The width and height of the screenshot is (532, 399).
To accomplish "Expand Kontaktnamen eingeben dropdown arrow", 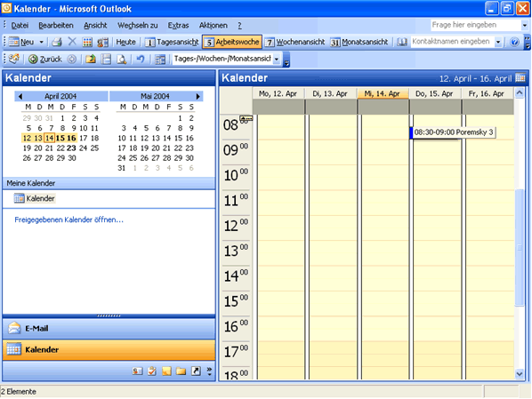I will tap(498, 43).
